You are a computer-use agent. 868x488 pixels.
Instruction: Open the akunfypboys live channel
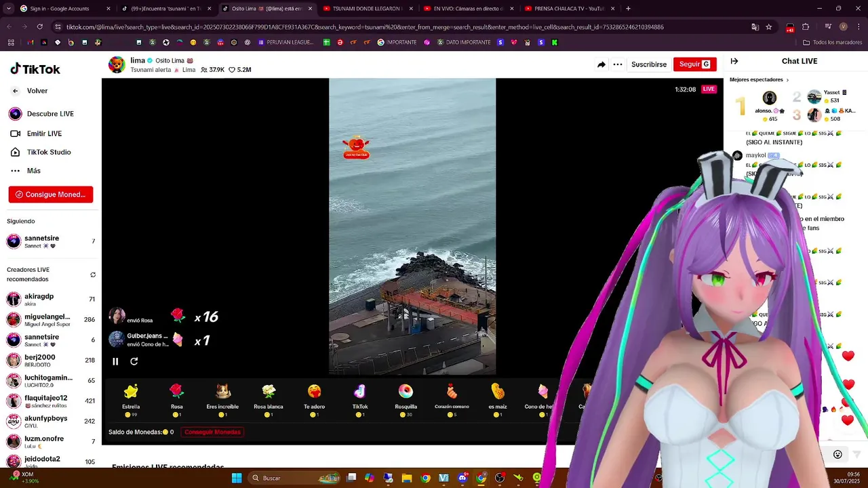51,422
